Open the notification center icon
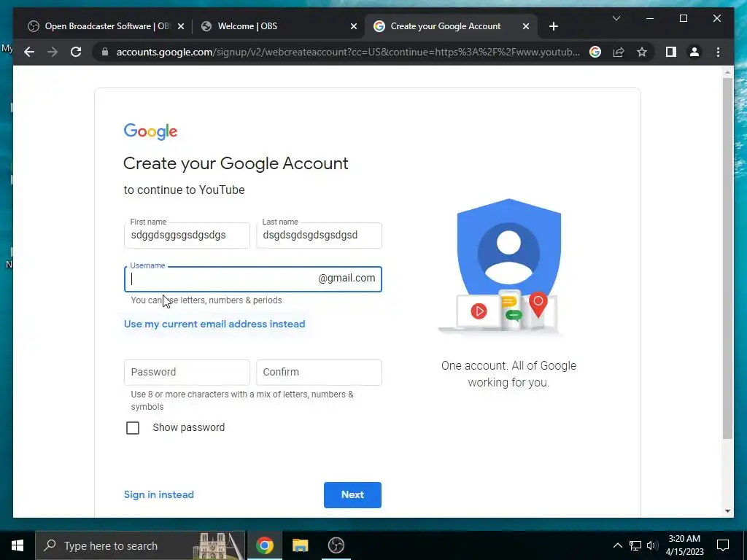Image resolution: width=747 pixels, height=560 pixels. coord(723,545)
